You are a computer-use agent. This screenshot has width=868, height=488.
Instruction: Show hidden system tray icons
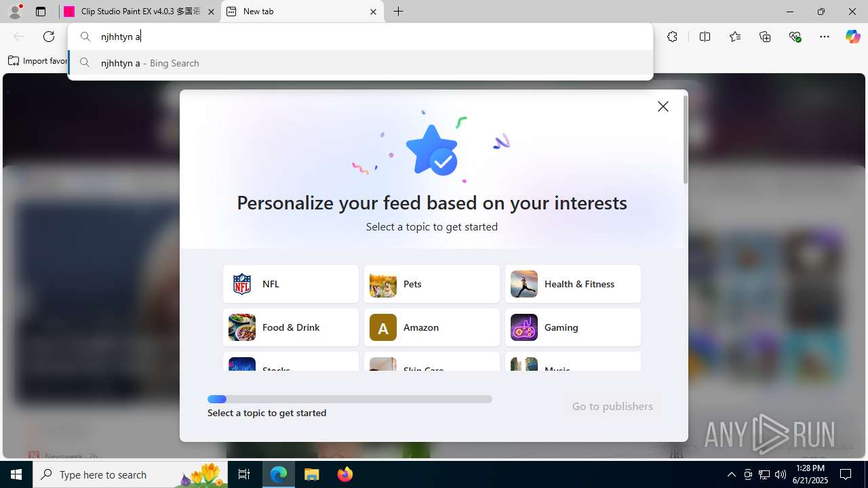pos(732,474)
